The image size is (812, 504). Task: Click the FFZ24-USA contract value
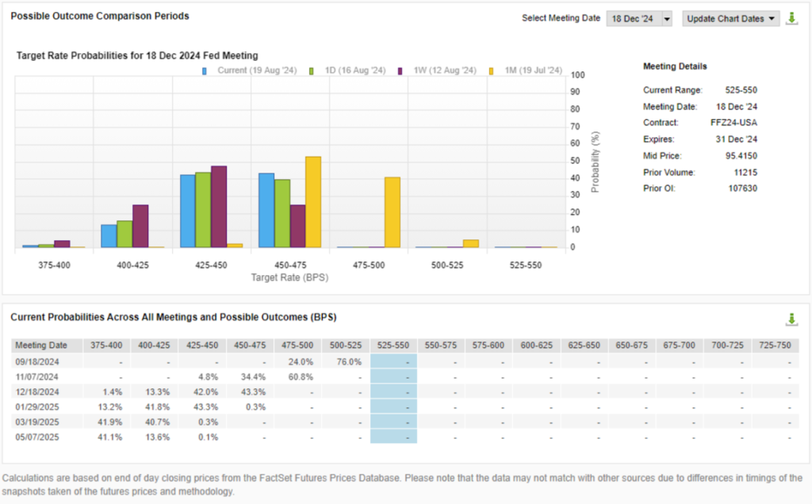coord(733,123)
